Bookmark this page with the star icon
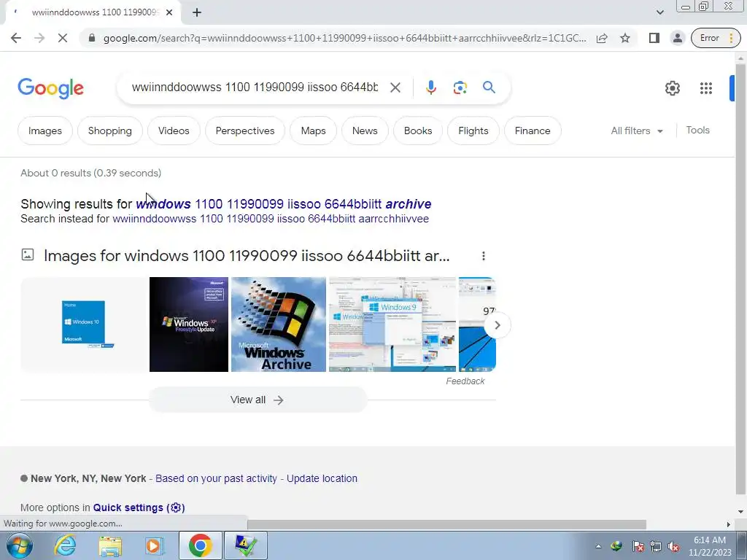The image size is (747, 560). 625,38
